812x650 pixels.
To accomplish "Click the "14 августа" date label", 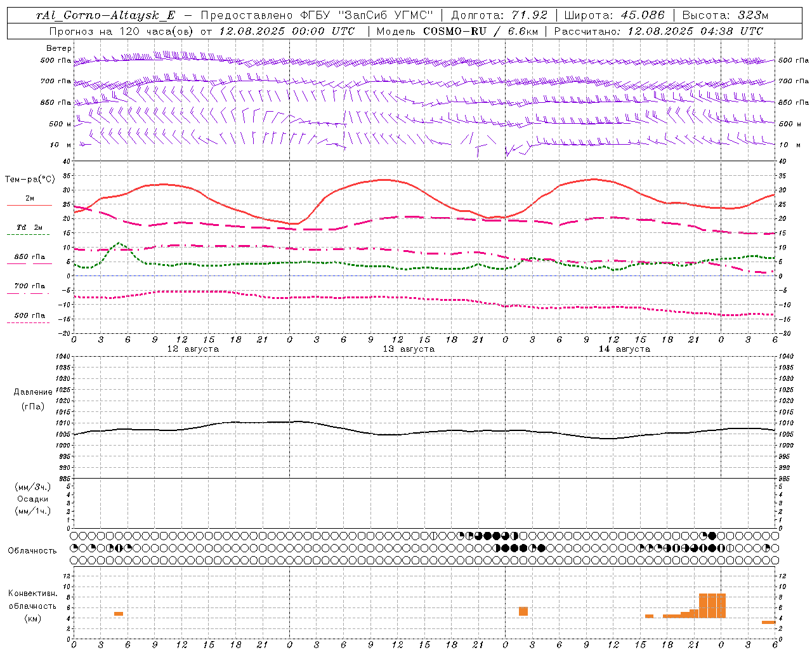I will pos(624,349).
